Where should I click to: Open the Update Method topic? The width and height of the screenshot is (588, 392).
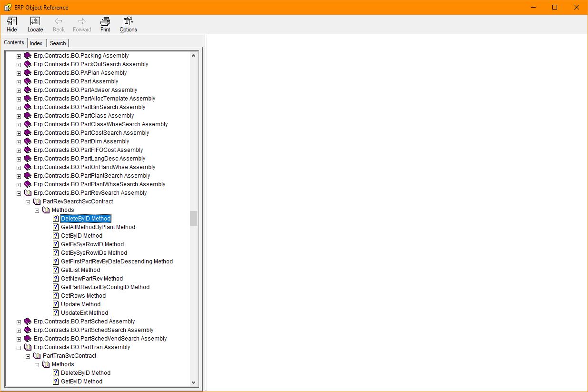point(80,304)
